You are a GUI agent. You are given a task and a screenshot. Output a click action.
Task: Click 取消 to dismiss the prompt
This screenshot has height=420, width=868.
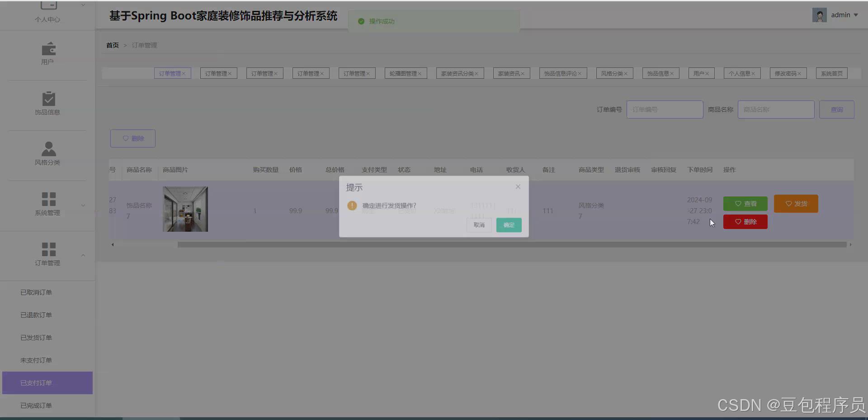coord(479,225)
